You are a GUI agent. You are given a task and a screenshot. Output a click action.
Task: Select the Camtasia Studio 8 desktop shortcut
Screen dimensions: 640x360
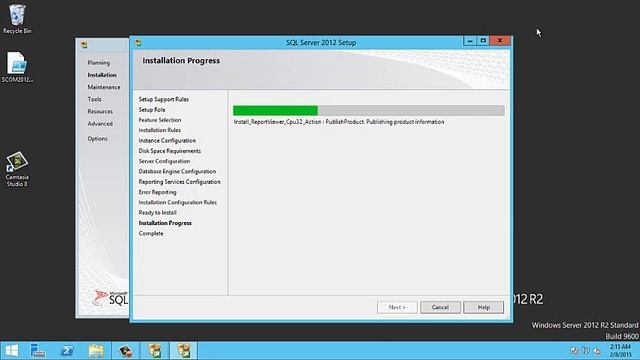point(17,169)
